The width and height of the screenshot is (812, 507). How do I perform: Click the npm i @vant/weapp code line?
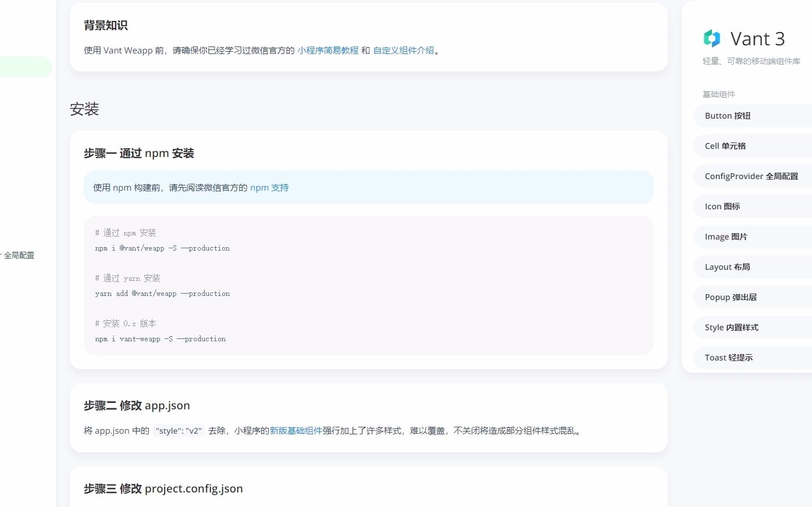(162, 248)
